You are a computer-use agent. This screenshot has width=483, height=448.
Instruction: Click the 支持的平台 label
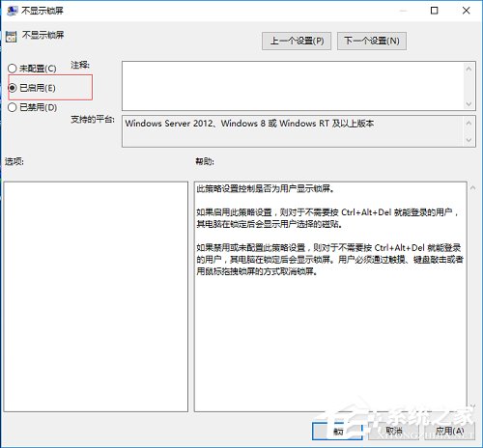pyautogui.click(x=93, y=120)
